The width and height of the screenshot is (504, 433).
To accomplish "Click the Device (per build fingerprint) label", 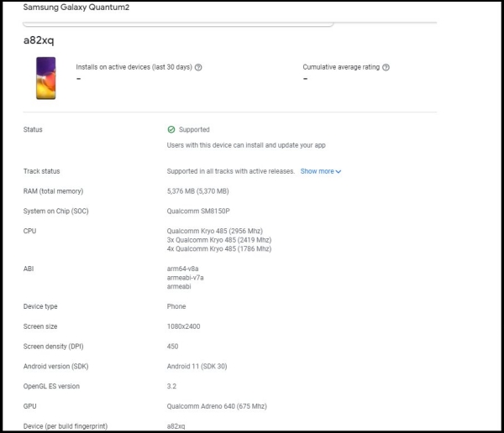I will pyautogui.click(x=66, y=426).
